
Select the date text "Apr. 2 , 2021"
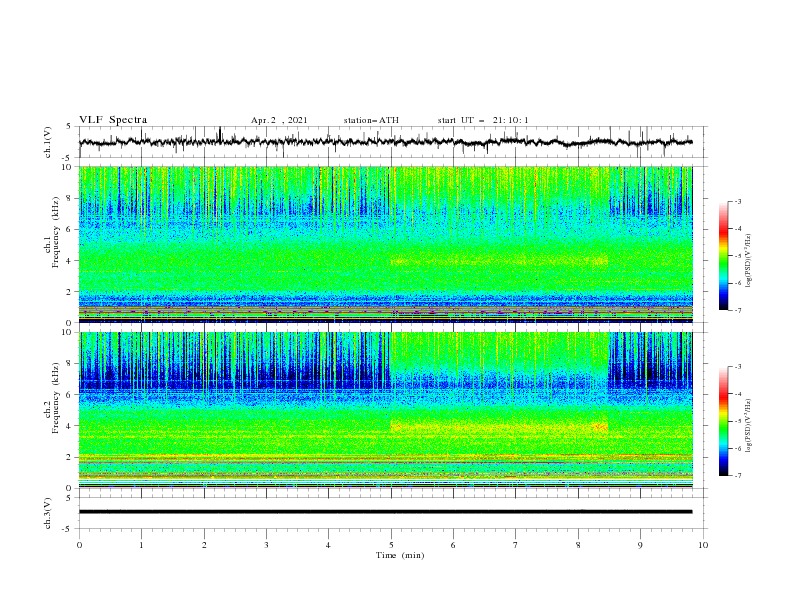[279, 120]
